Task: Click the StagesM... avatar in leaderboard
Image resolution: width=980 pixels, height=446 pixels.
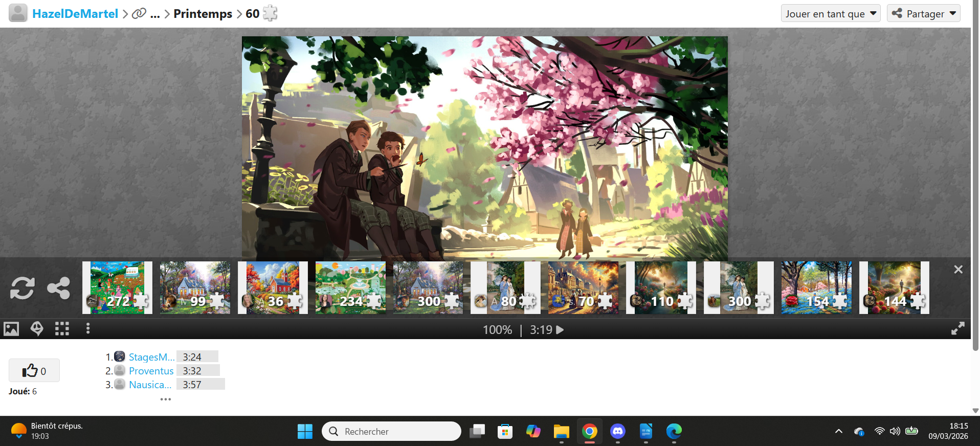Action: (x=120, y=356)
